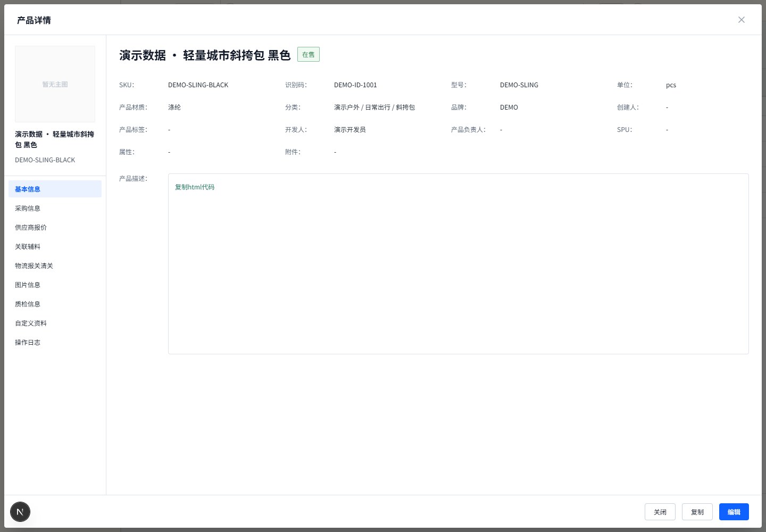This screenshot has height=532, width=766.
Task: View 自定义资料 section
Action: point(55,323)
